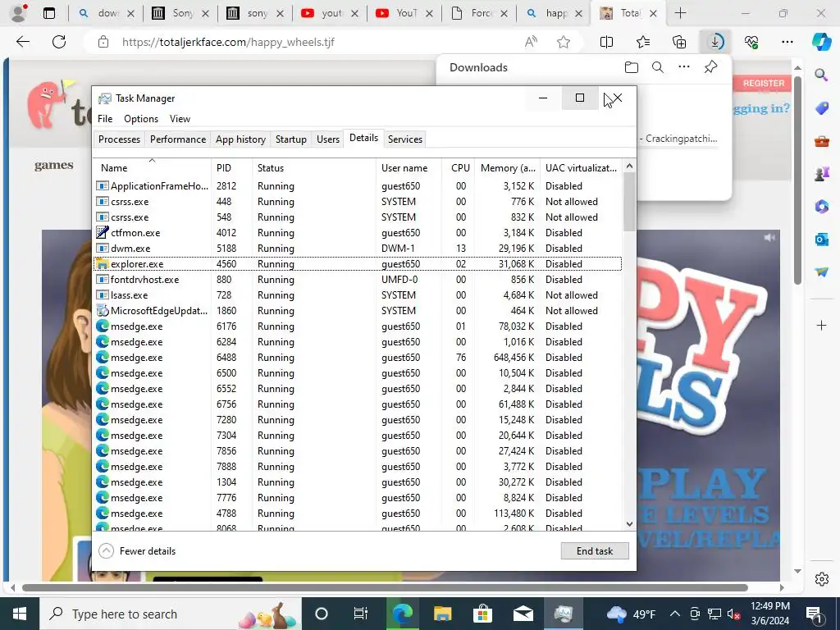Sort by CPU column header
The image size is (840, 630).
click(459, 167)
